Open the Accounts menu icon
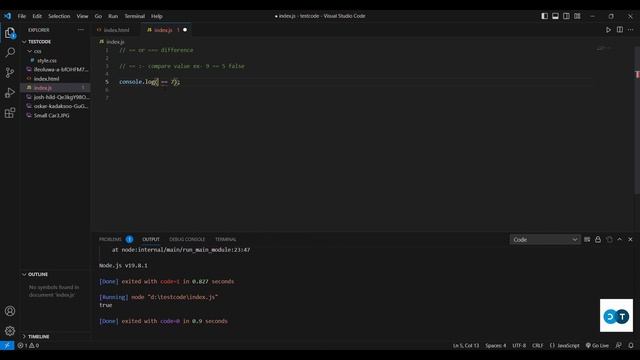Viewport: 640px width, 360px height. [10, 311]
